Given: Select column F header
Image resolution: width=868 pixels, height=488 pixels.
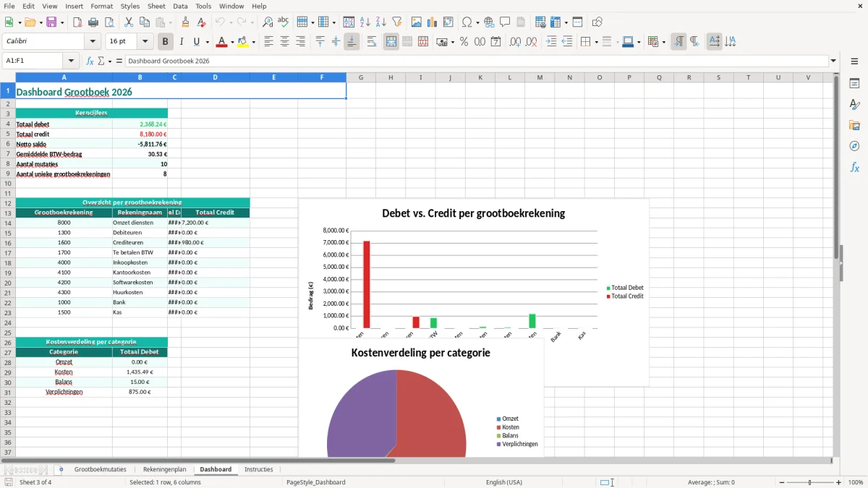Looking at the screenshot, I should (322, 77).
